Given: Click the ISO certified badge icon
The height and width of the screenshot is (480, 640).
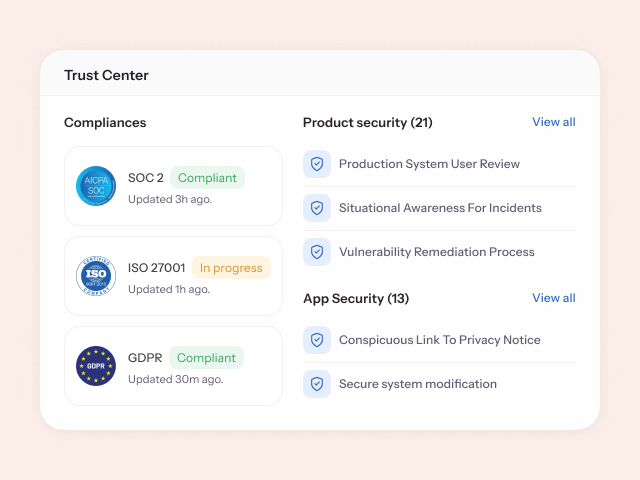Looking at the screenshot, I should click(x=96, y=276).
